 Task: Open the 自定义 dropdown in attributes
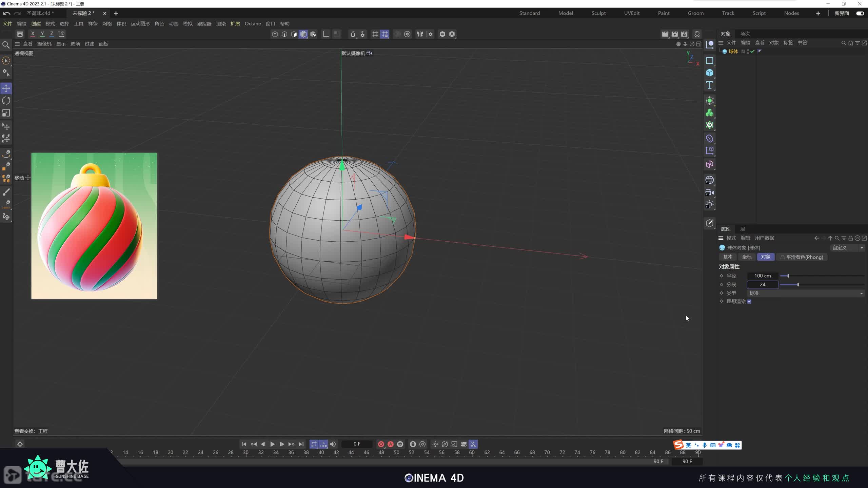[x=847, y=248]
